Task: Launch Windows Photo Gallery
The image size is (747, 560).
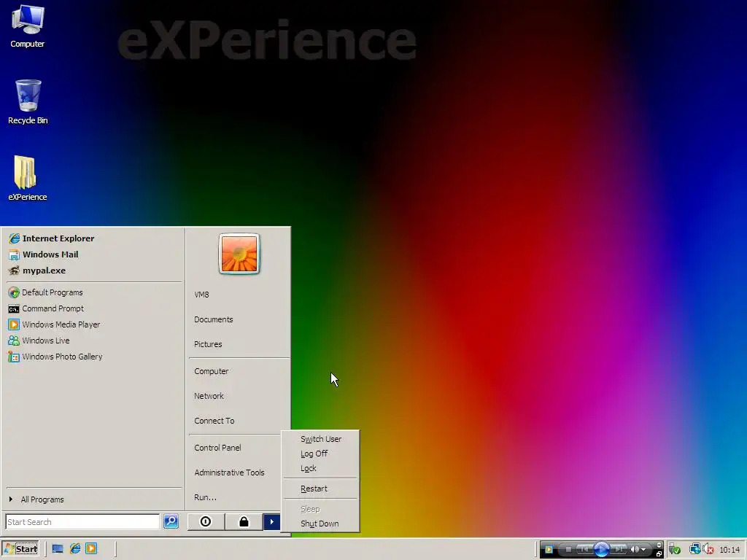Action: [55, 357]
